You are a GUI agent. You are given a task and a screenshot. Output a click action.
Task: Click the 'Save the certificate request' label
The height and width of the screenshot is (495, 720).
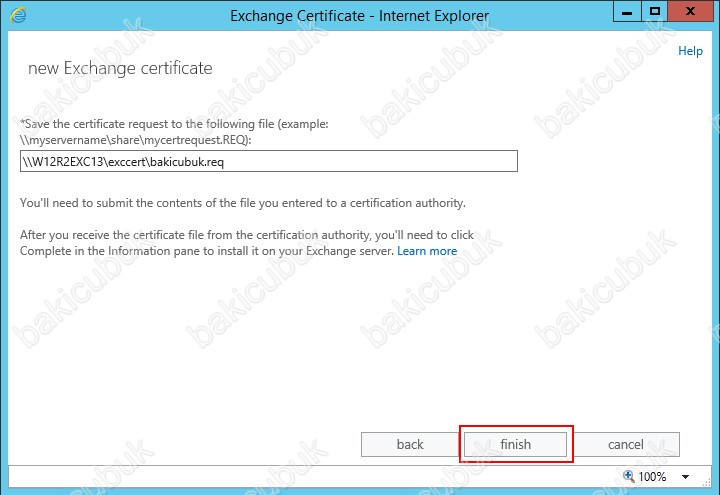(174, 132)
